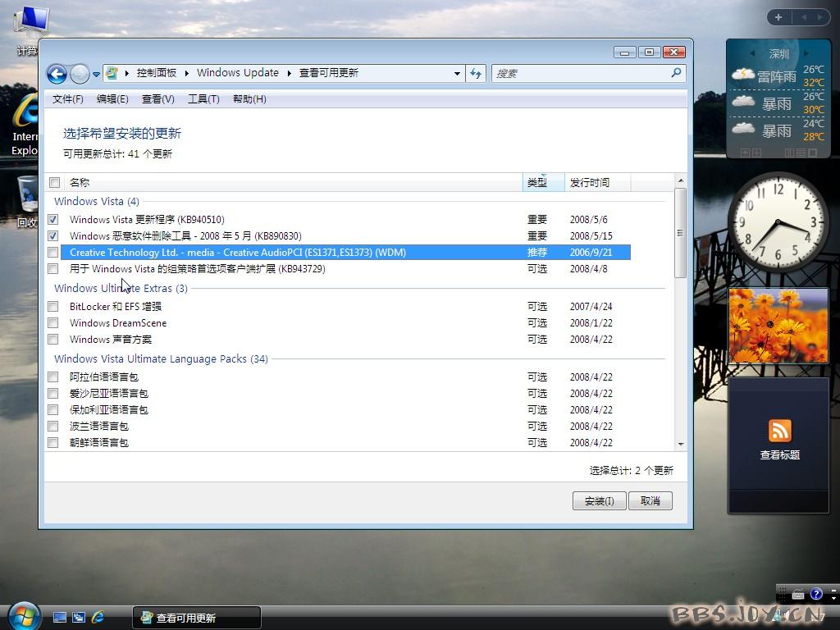
Task: Uncheck the 恶意软件删除工具 (KB890830) update
Action: [53, 235]
